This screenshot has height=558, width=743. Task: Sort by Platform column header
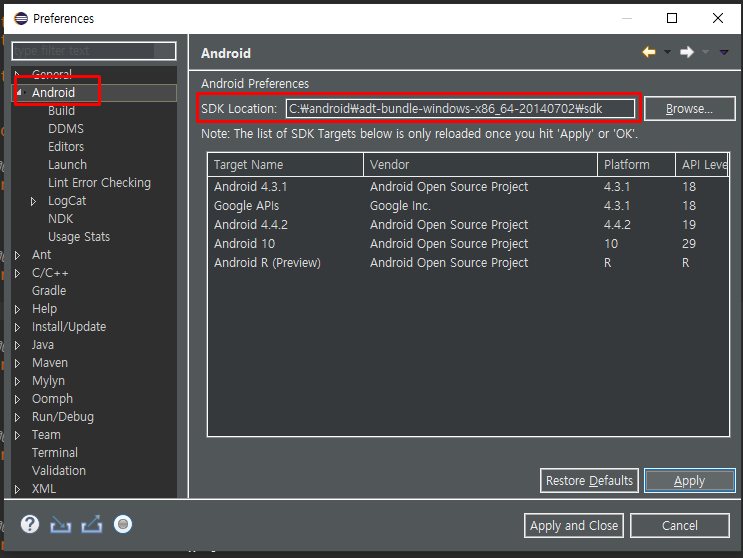[636, 164]
